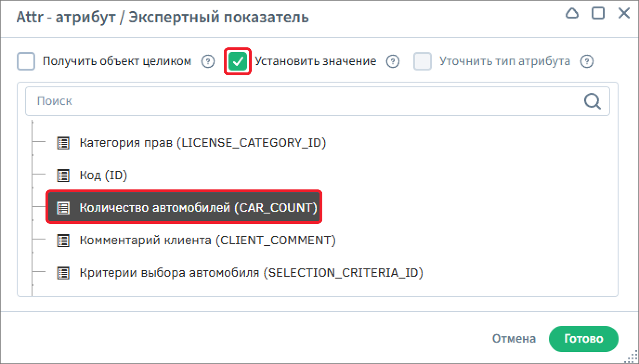Choose Комментарий клиента (CLIENT_COMMENT) attribute
Viewport: 639px width, 364px height.
pyautogui.click(x=207, y=240)
